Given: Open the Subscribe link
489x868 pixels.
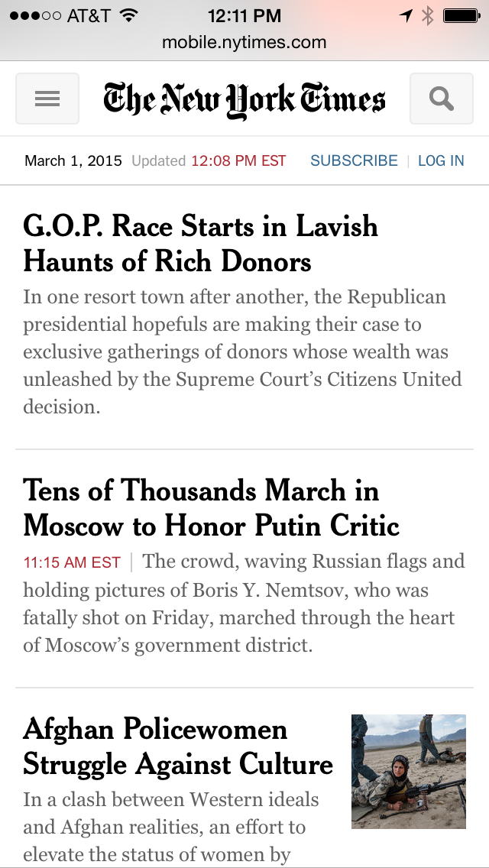Looking at the screenshot, I should [354, 160].
